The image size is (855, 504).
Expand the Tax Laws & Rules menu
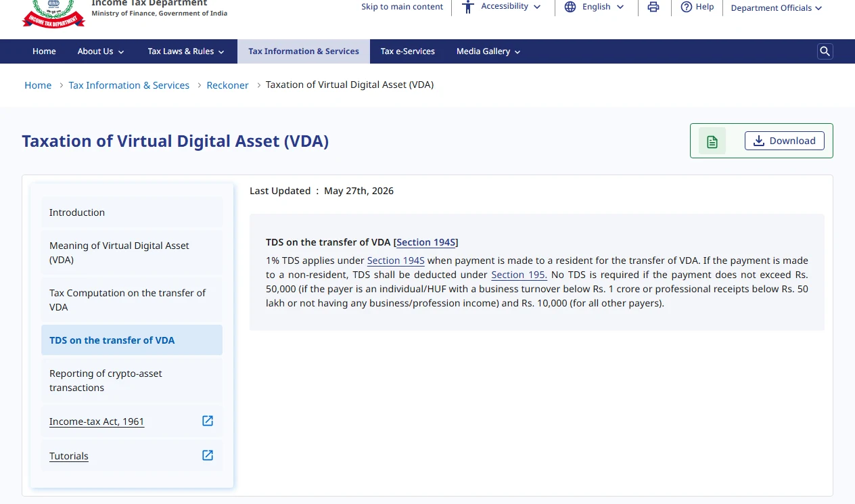point(186,51)
